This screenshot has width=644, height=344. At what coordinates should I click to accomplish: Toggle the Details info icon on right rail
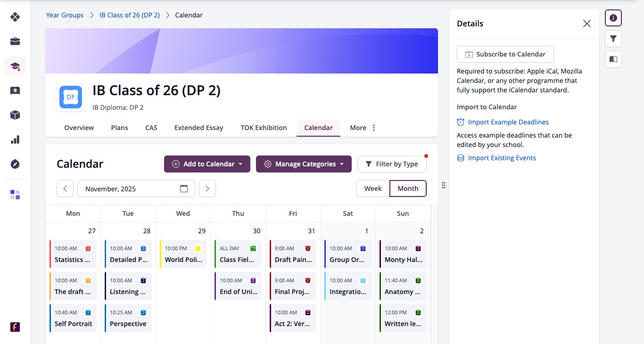[613, 18]
